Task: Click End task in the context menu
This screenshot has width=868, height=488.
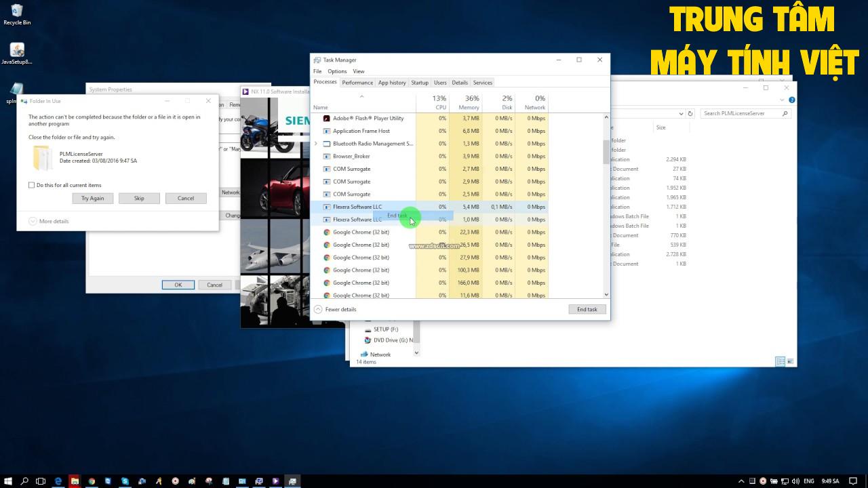Action: (397, 216)
